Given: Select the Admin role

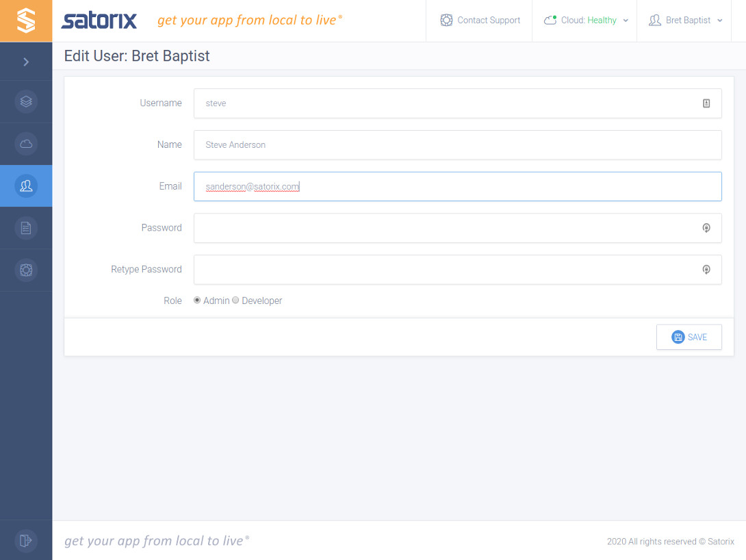Looking at the screenshot, I should pos(197,300).
